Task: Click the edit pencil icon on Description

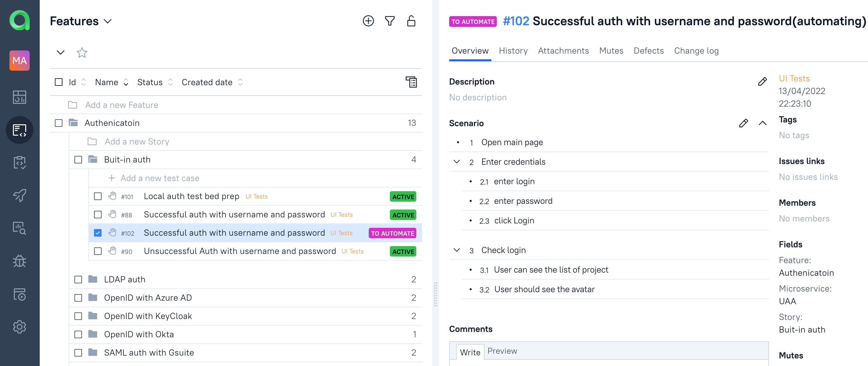Action: (x=761, y=81)
